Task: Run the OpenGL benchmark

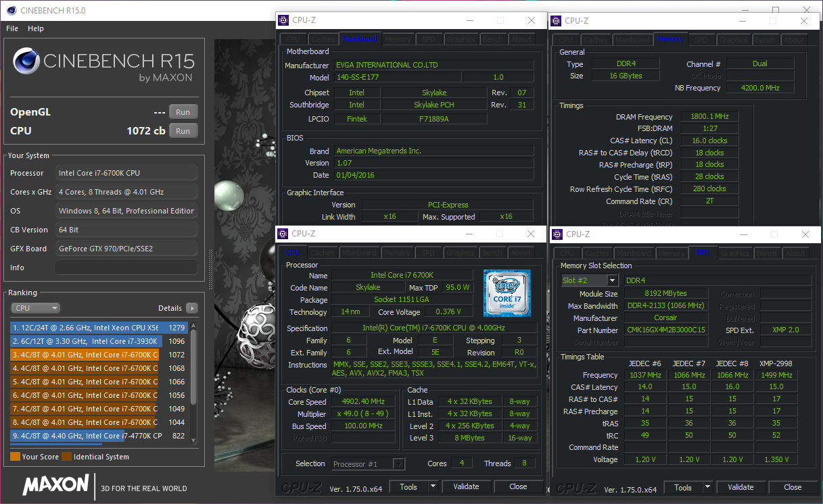Action: point(183,112)
